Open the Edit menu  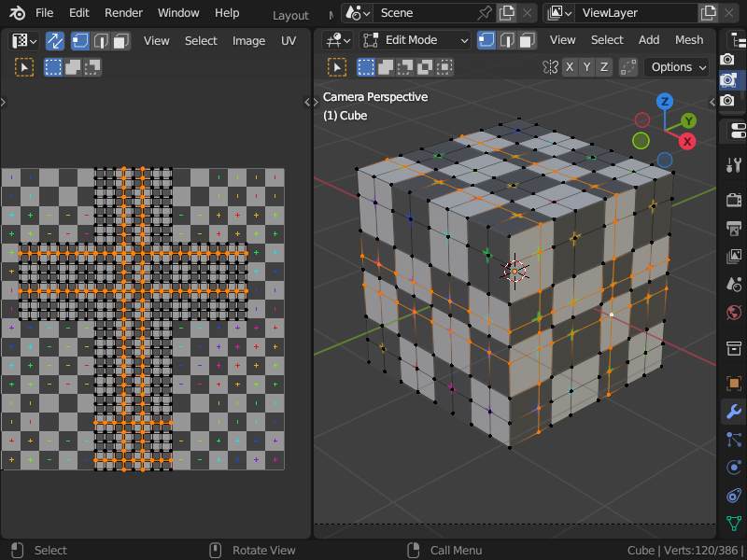click(x=79, y=13)
